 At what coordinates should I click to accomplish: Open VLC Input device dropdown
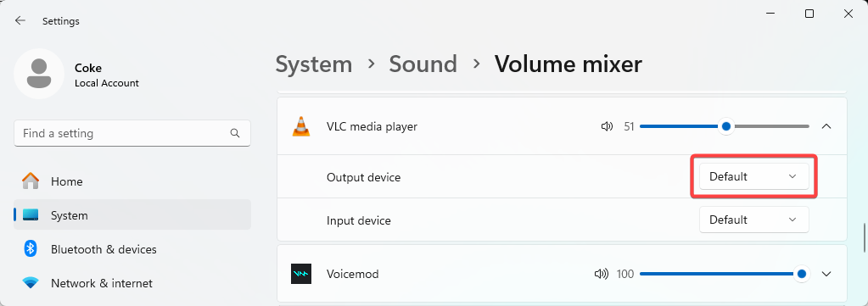tap(754, 220)
